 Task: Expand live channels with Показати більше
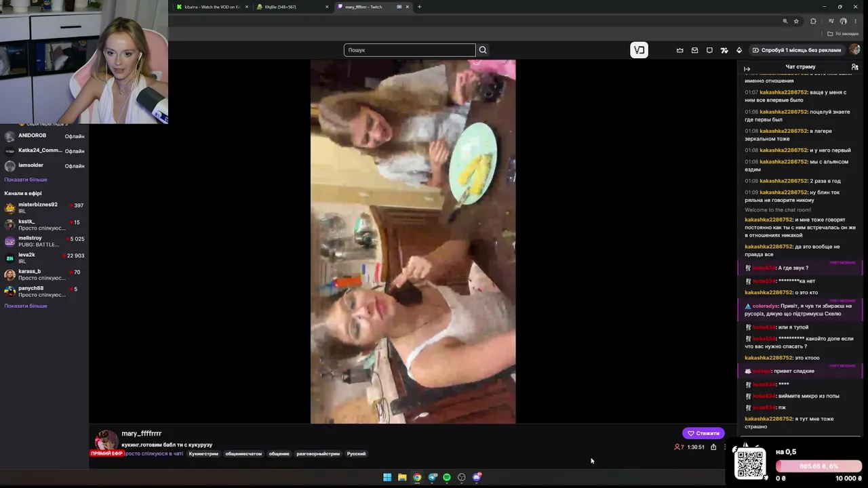click(x=26, y=306)
